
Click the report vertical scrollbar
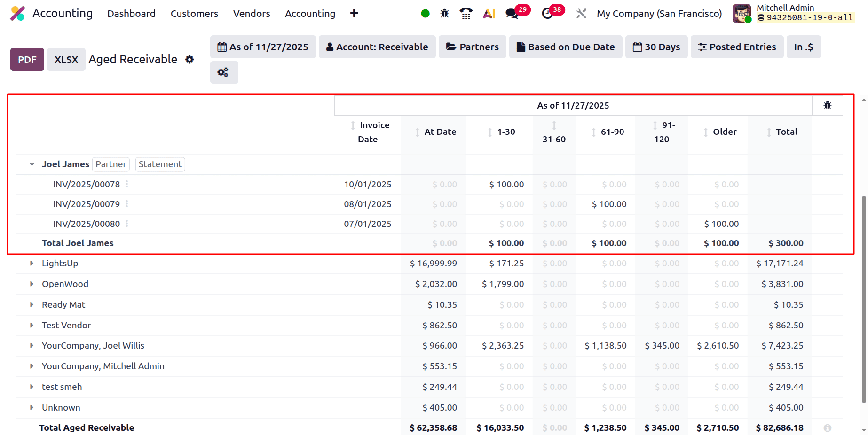point(864,300)
